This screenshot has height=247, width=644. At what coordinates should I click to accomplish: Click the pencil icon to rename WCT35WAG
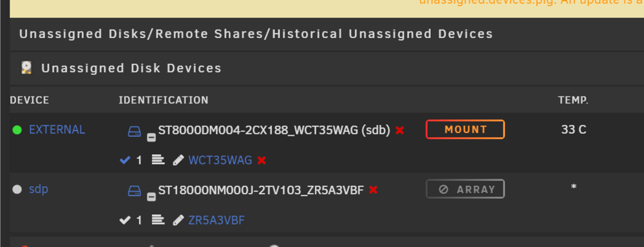178,160
